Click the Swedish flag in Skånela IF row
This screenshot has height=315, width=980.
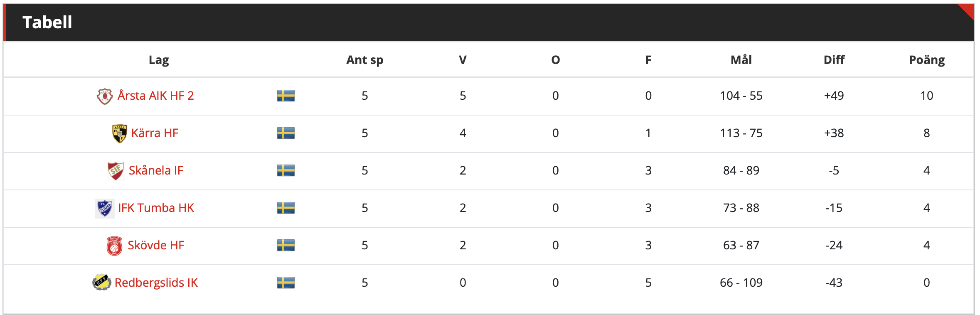coord(286,170)
